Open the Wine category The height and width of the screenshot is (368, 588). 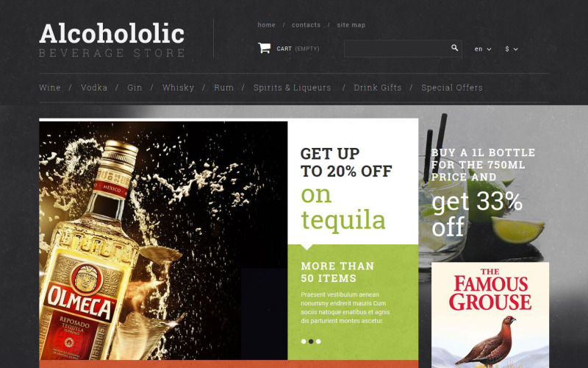50,88
